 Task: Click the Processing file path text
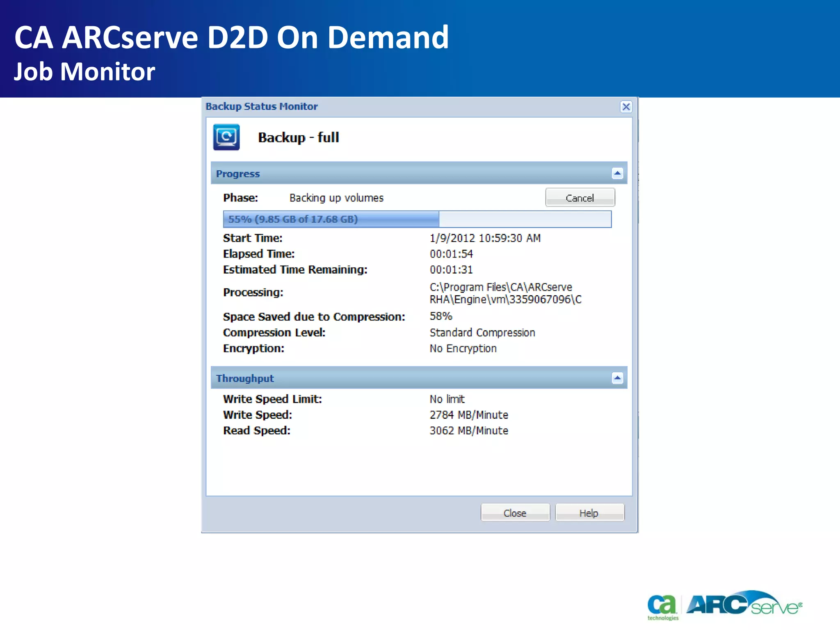click(505, 293)
